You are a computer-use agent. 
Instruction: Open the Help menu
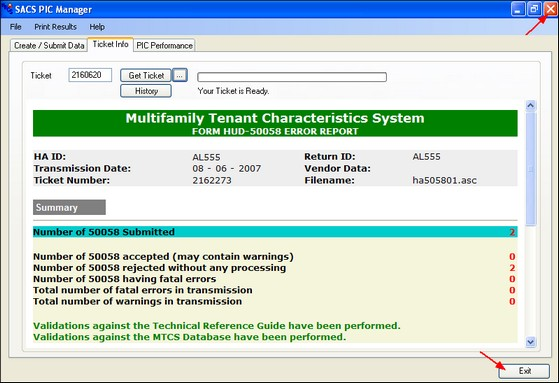97,27
